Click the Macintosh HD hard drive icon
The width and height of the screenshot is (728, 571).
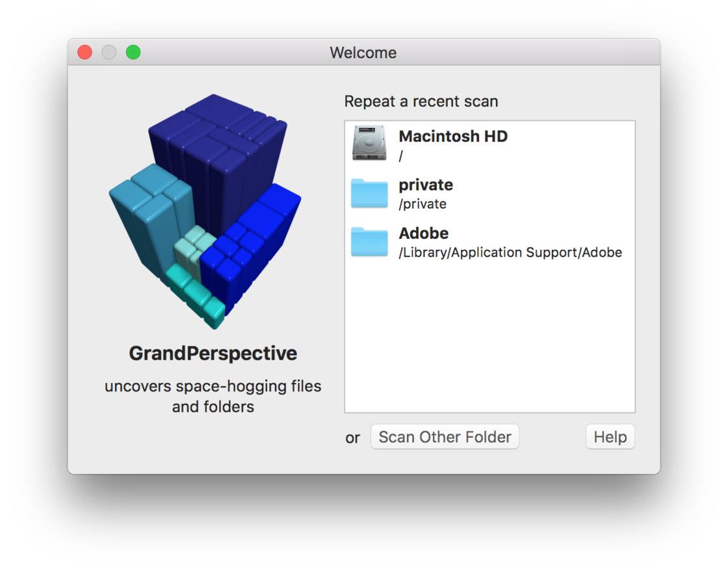pos(369,143)
